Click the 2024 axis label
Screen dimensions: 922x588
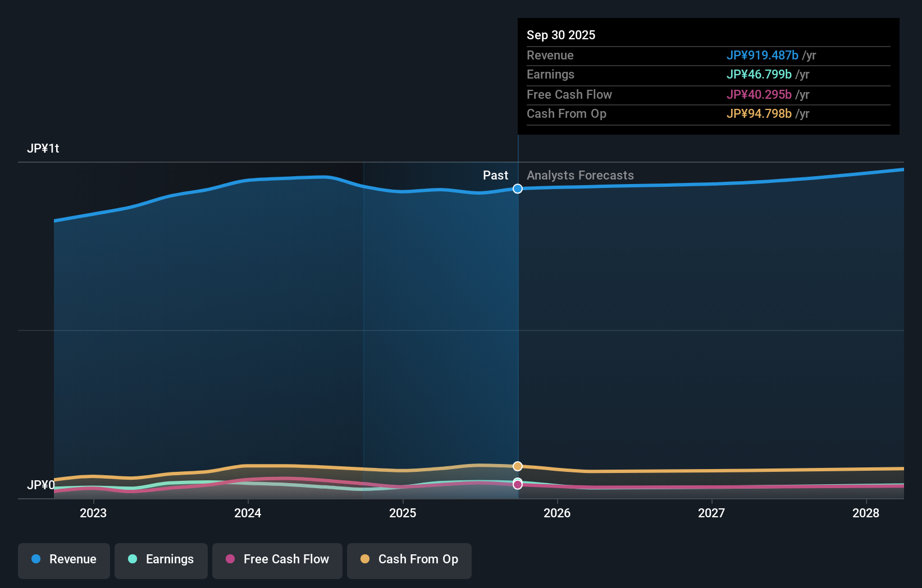pos(248,512)
